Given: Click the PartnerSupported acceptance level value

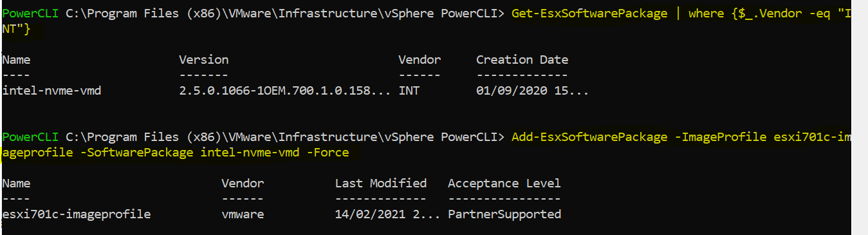Looking at the screenshot, I should (504, 214).
